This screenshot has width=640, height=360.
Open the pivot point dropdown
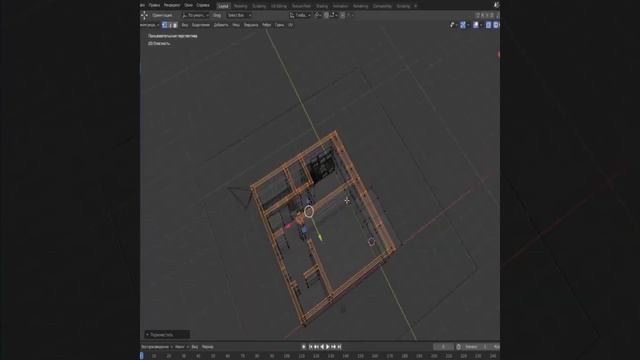coord(318,15)
